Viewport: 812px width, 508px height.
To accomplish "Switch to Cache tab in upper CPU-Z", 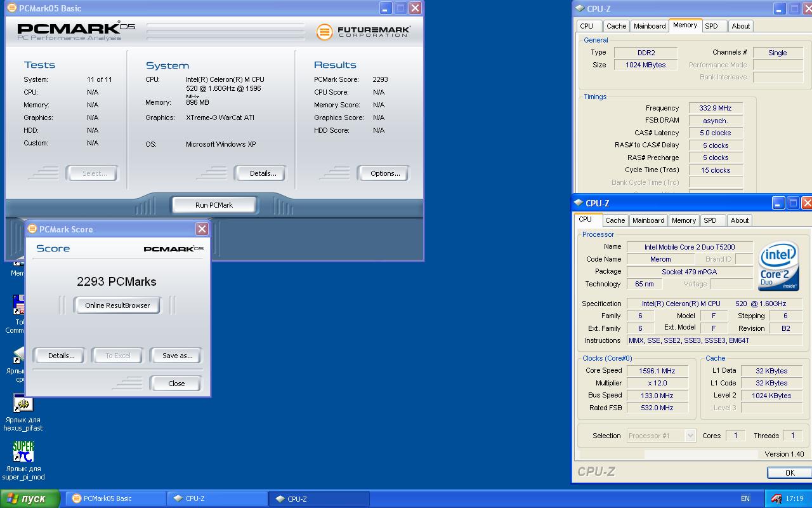I will point(616,26).
